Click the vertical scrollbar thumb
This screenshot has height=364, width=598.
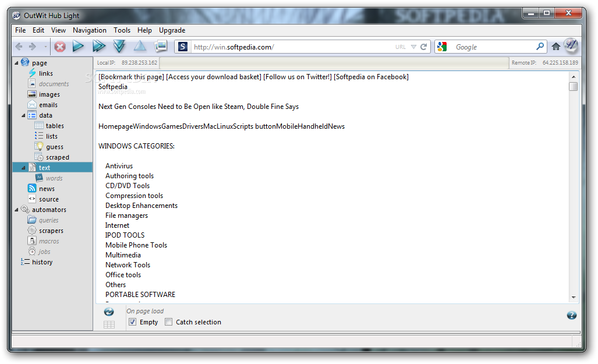pyautogui.click(x=573, y=87)
